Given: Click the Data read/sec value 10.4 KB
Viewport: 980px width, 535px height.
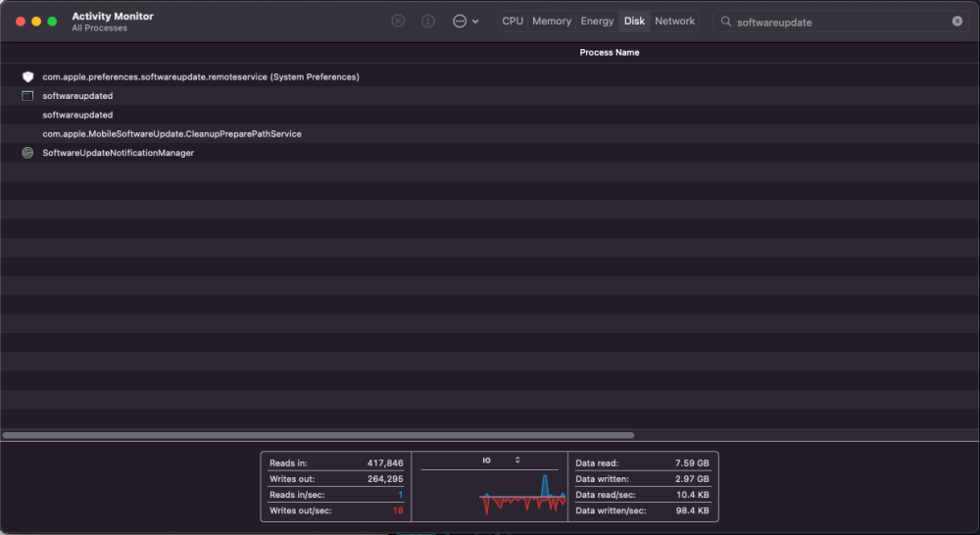Looking at the screenshot, I should click(693, 495).
